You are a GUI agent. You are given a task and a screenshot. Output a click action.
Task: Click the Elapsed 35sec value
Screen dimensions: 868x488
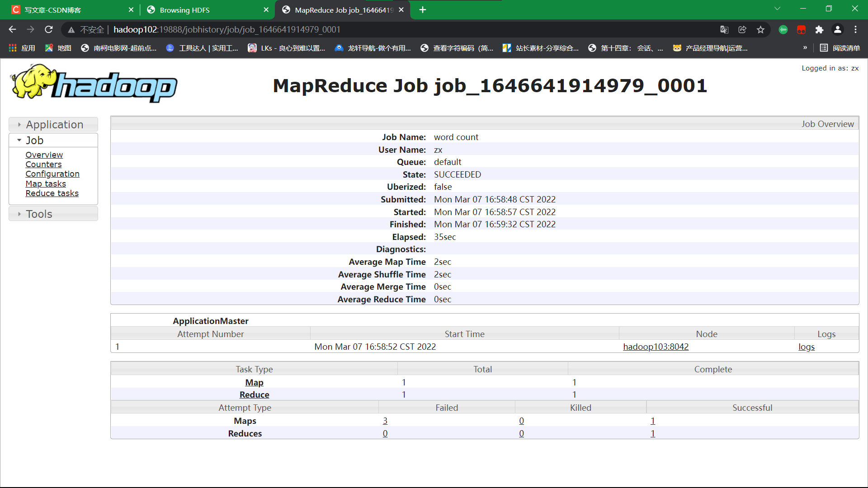445,237
